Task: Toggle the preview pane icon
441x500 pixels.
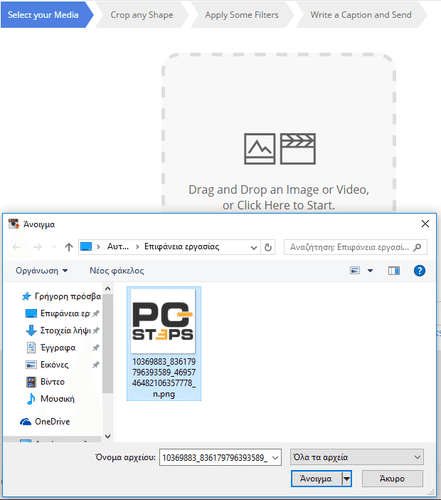Action: 394,270
